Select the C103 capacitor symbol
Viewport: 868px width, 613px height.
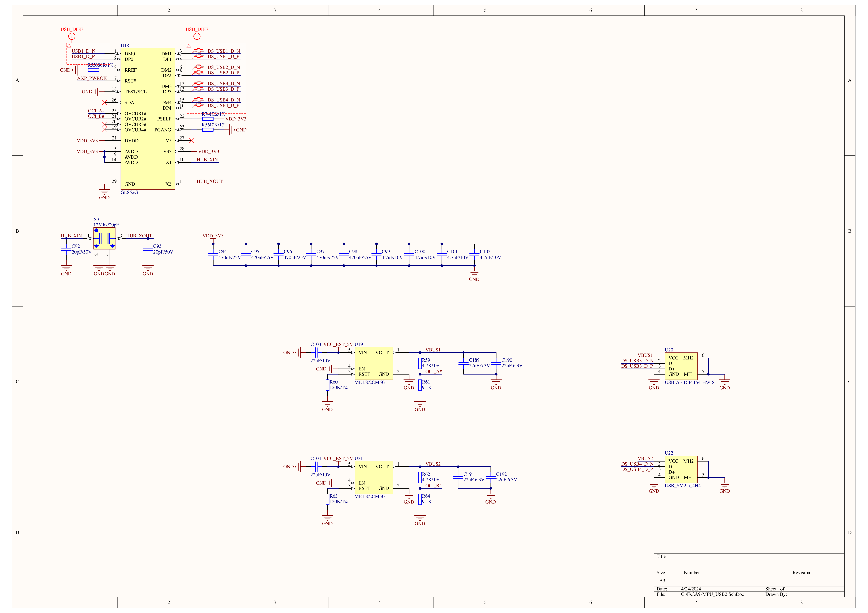tap(317, 353)
